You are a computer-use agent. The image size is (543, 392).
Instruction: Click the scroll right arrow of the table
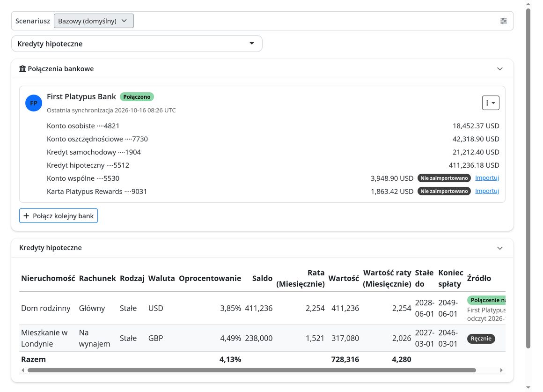(x=501, y=370)
